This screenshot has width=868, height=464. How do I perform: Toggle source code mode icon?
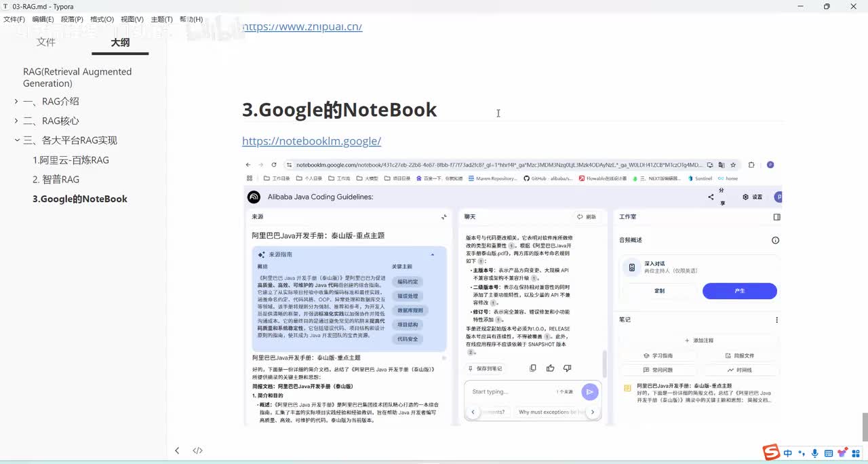[x=197, y=450]
